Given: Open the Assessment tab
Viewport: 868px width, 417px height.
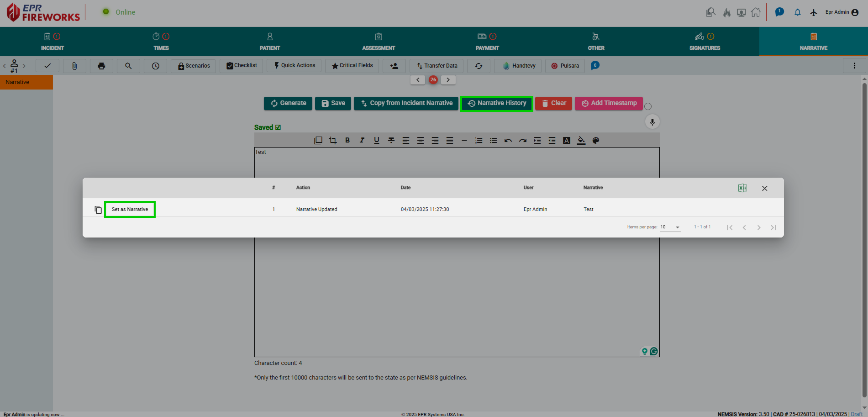Looking at the screenshot, I should pyautogui.click(x=379, y=42).
